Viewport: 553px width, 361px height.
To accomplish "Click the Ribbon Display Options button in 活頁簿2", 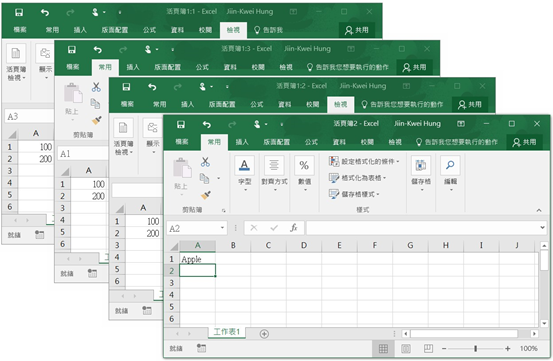I will 461,124.
